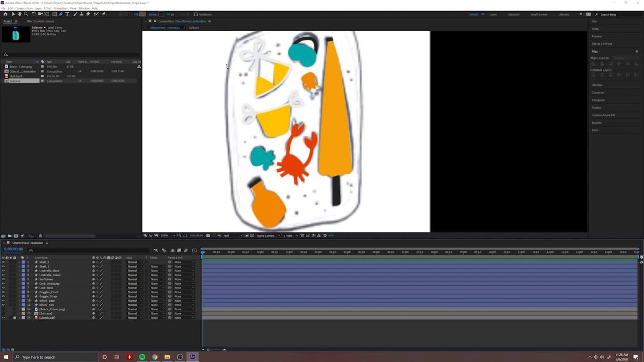Hide the Shell_2 layer
Viewport: 644px width, 362px height.
pos(3,262)
